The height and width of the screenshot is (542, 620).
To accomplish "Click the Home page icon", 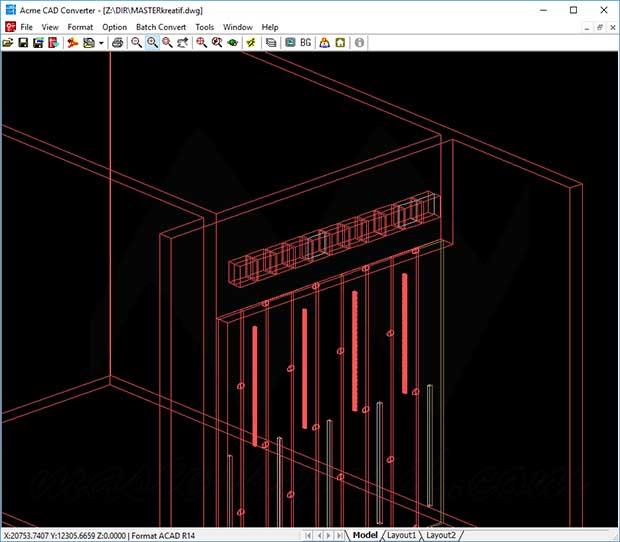I will click(x=340, y=43).
